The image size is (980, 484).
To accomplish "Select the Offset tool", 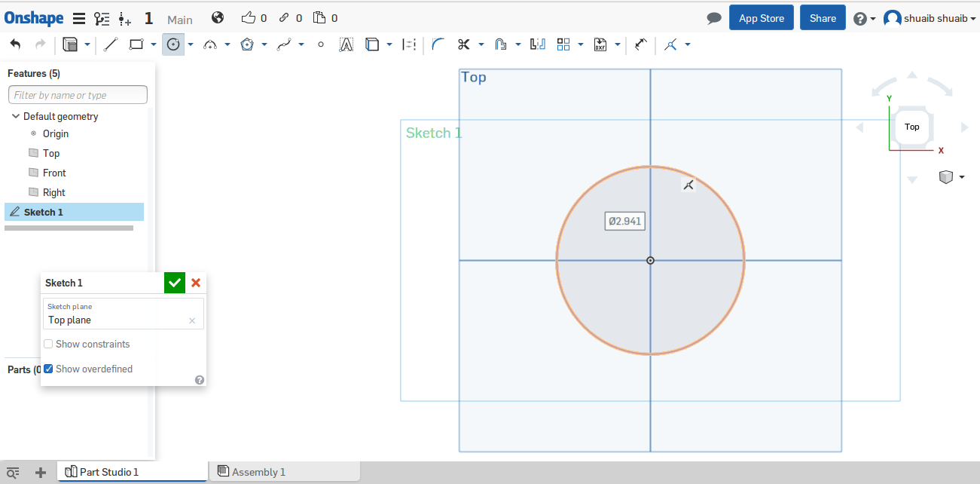I will coord(501,44).
